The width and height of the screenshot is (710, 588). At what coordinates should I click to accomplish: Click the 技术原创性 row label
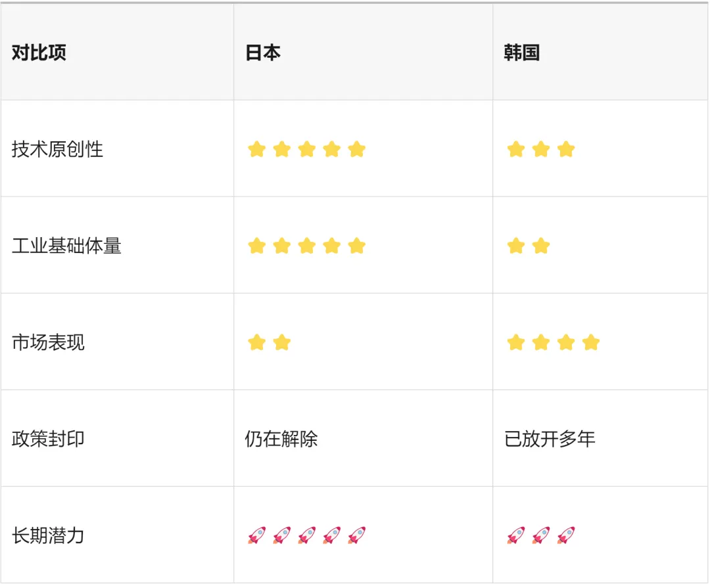[57, 150]
